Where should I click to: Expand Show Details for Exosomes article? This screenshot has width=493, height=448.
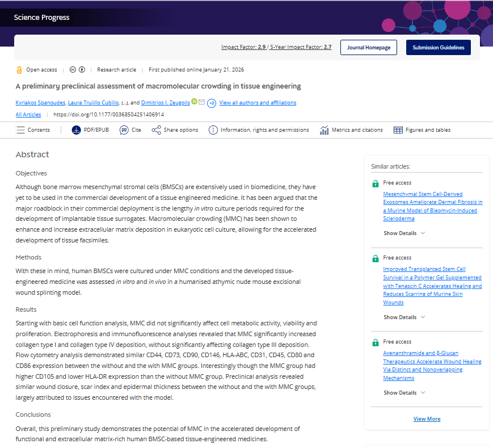(404, 233)
